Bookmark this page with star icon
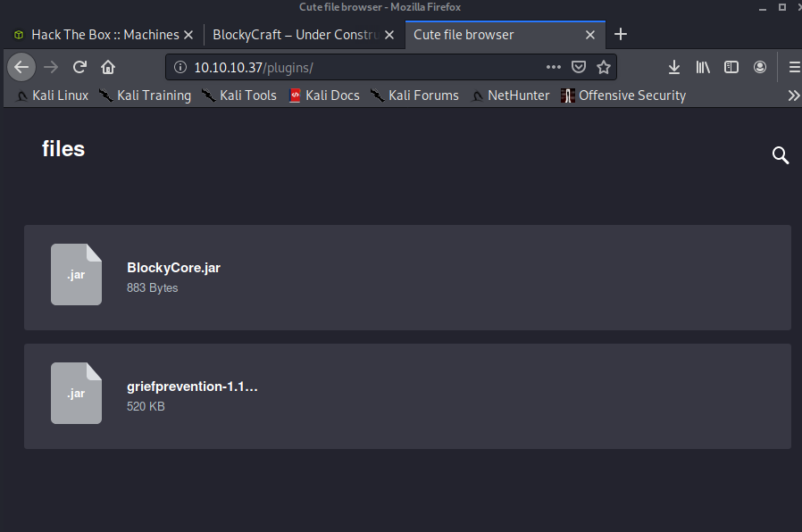 coord(604,67)
